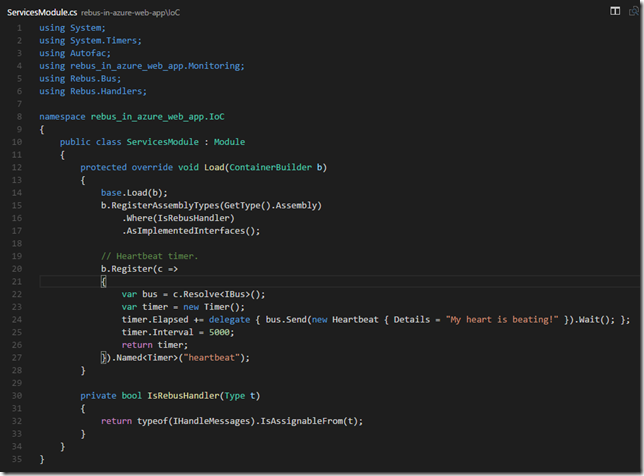
Task: Split the editor with the split icon
Action: point(615,11)
